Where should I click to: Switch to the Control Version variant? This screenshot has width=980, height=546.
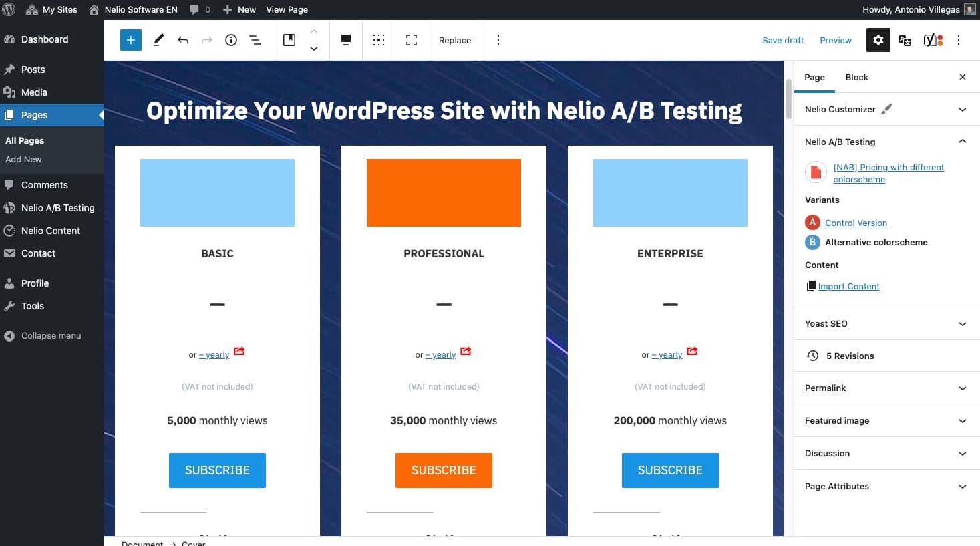856,223
